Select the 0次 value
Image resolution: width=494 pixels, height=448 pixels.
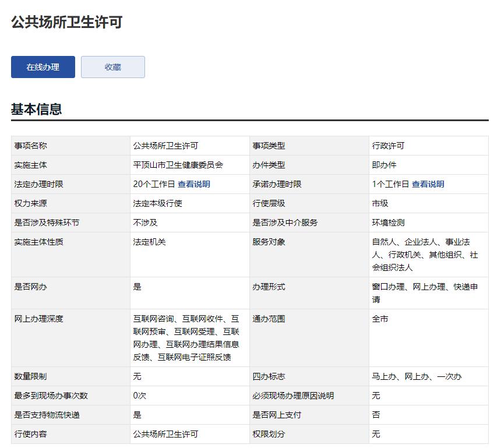pyautogui.click(x=140, y=396)
